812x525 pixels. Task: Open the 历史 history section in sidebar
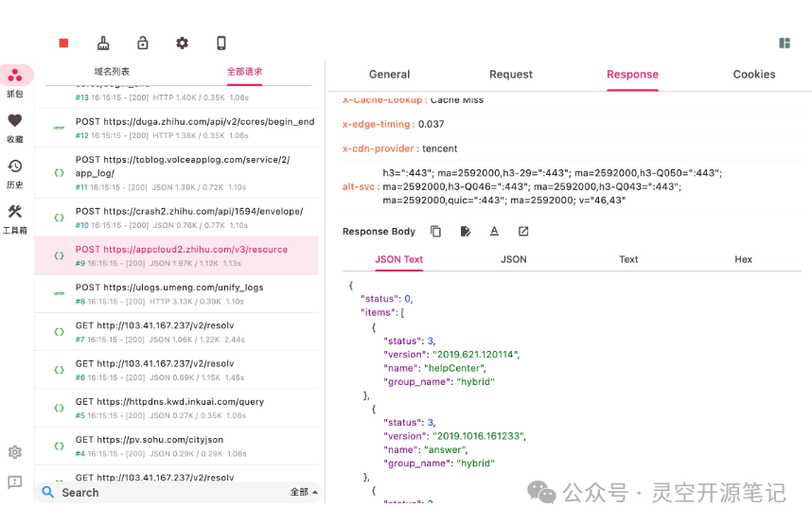coord(15,171)
